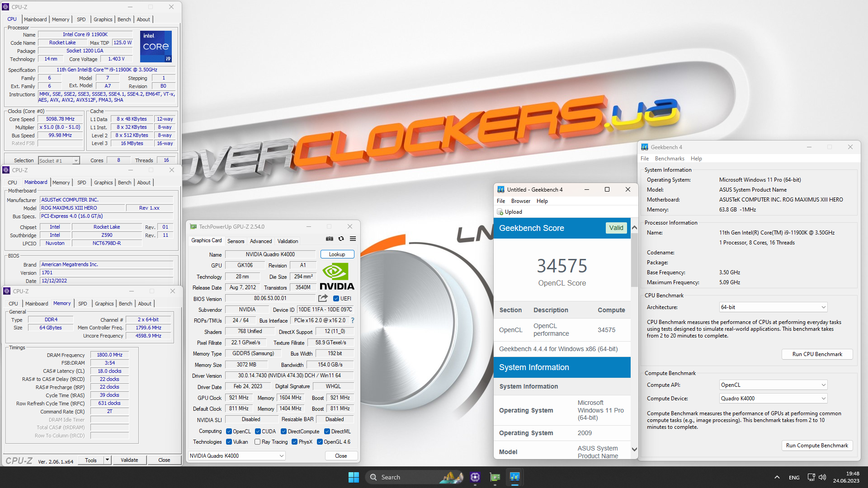This screenshot has width=868, height=488.
Task: Open the Benchmarks menu in Geekbench 4
Action: (x=670, y=159)
